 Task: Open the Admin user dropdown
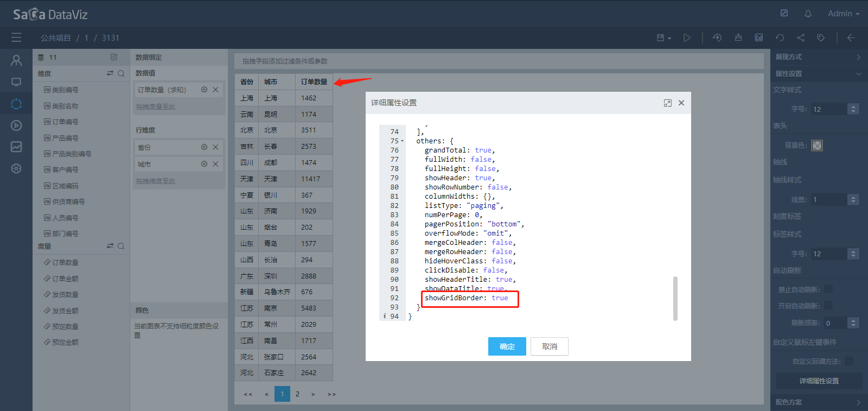[x=843, y=14]
